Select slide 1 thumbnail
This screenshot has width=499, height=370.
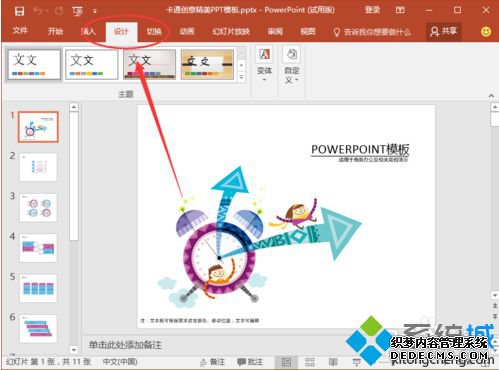(38, 127)
